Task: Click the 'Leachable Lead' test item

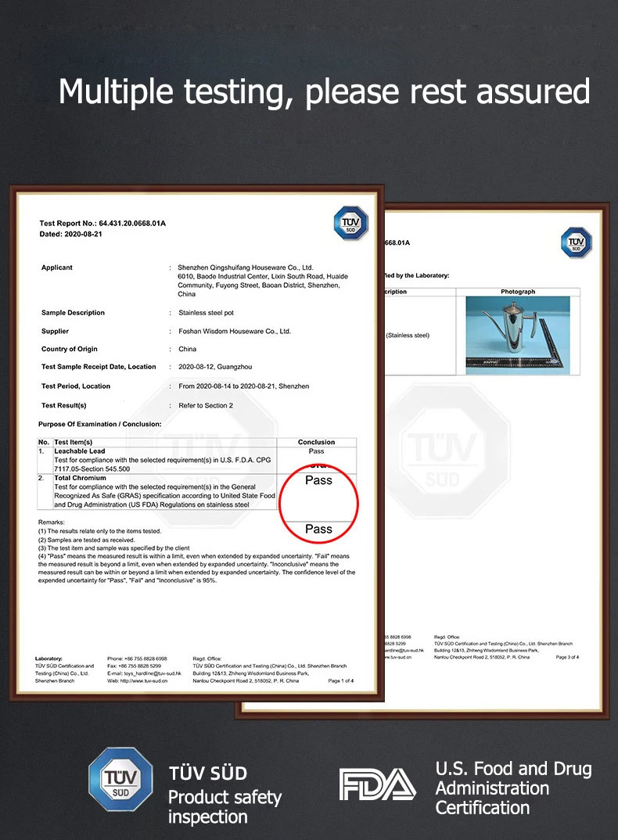Action: click(79, 451)
